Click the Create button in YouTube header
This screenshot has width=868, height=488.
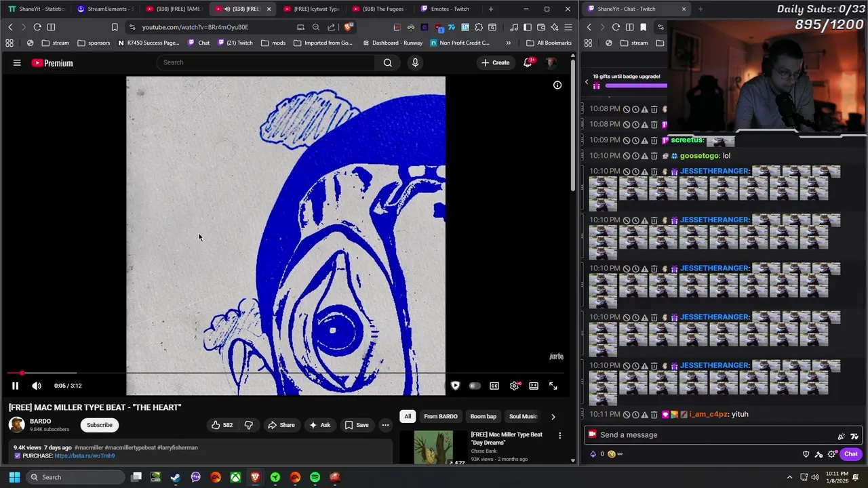[x=495, y=62]
